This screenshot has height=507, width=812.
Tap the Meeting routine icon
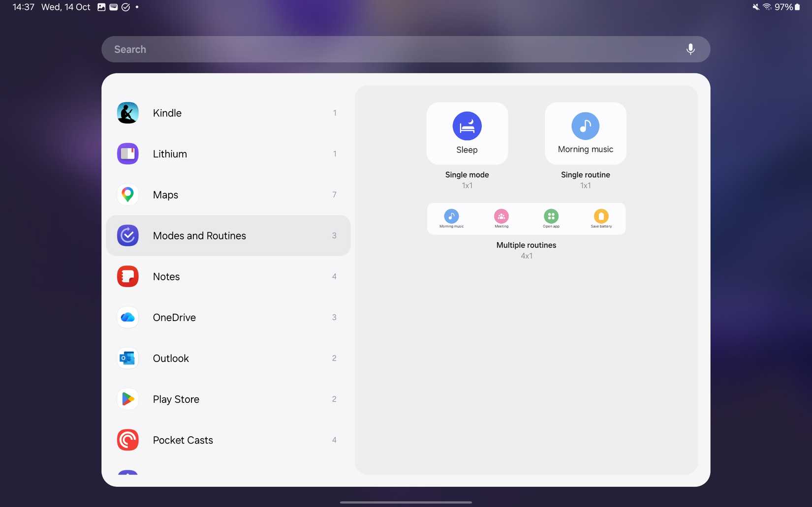tap(501, 216)
